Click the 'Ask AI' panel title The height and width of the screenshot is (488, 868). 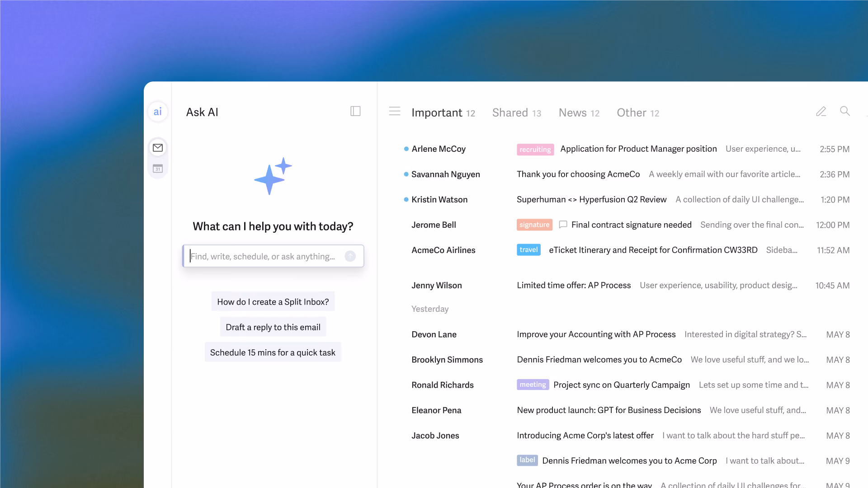(x=202, y=112)
